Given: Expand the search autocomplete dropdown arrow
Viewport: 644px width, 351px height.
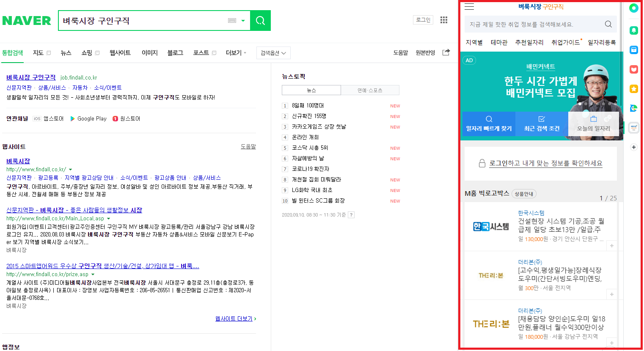Looking at the screenshot, I should pyautogui.click(x=243, y=21).
